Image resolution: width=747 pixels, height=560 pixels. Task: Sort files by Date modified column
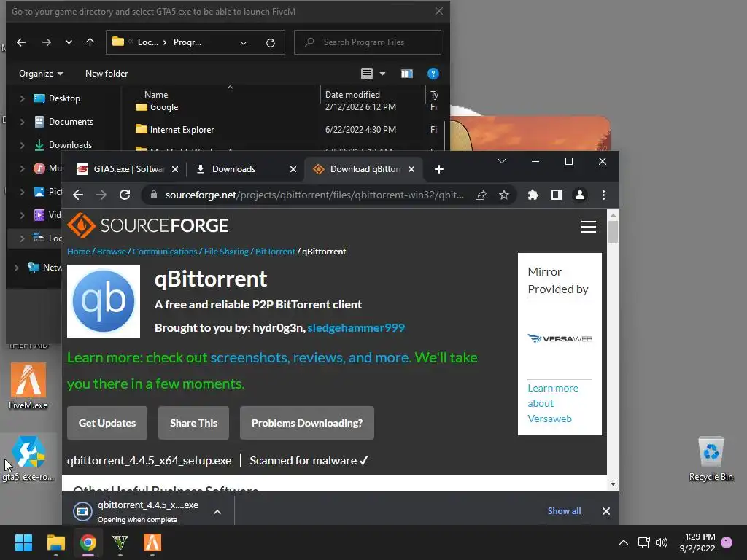tap(352, 94)
